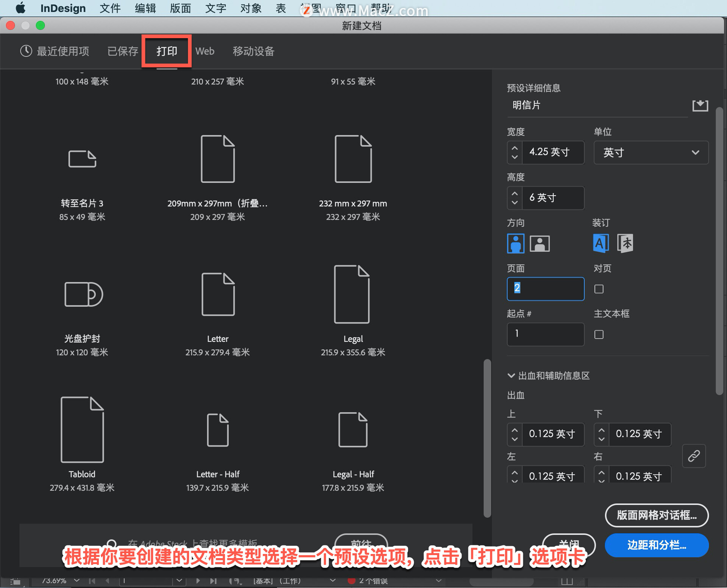Choose left-to-right binding
The width and height of the screenshot is (727, 588).
point(601,243)
